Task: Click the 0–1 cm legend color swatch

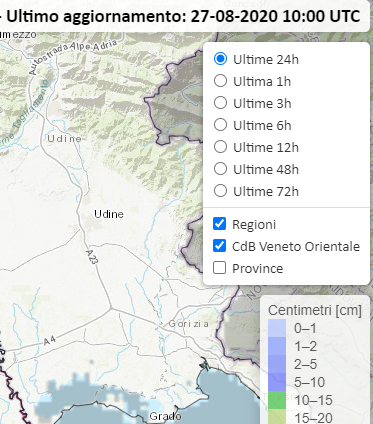Action: point(277,328)
